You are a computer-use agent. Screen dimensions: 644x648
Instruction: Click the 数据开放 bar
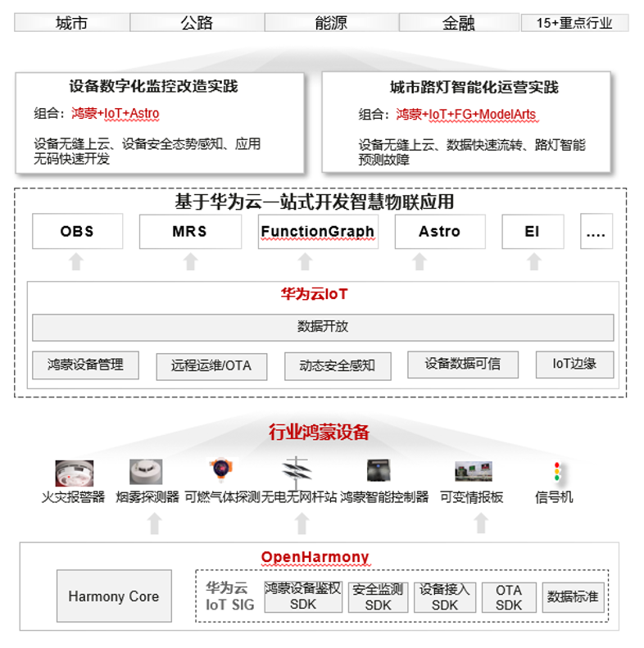point(323,328)
